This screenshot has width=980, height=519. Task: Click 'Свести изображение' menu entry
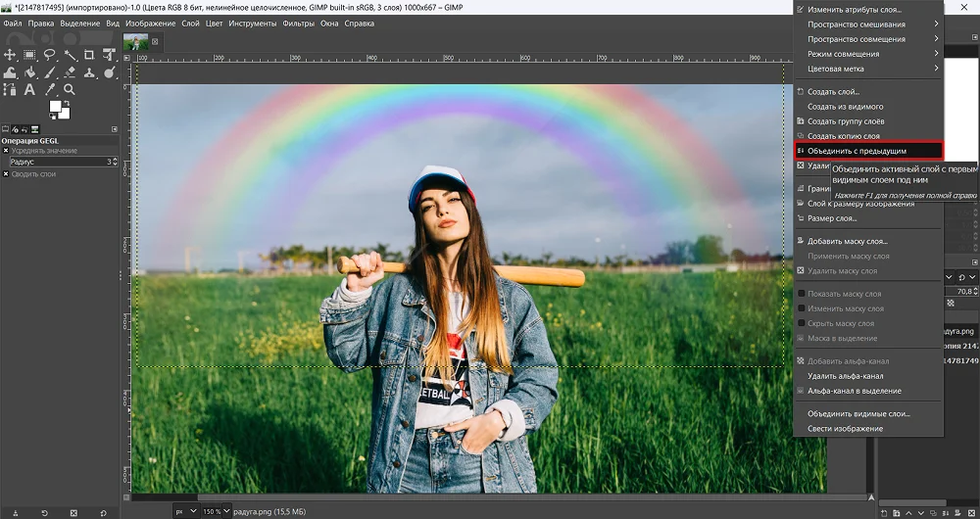click(x=868, y=429)
